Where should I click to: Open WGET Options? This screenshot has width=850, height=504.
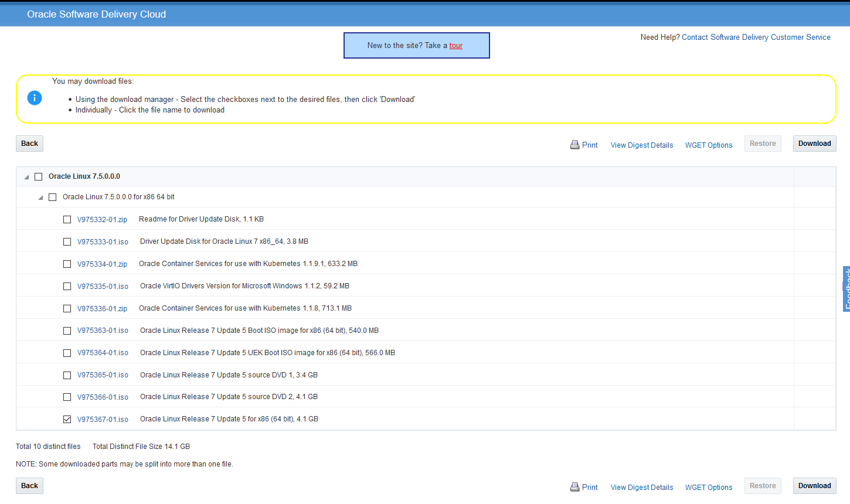pos(709,145)
